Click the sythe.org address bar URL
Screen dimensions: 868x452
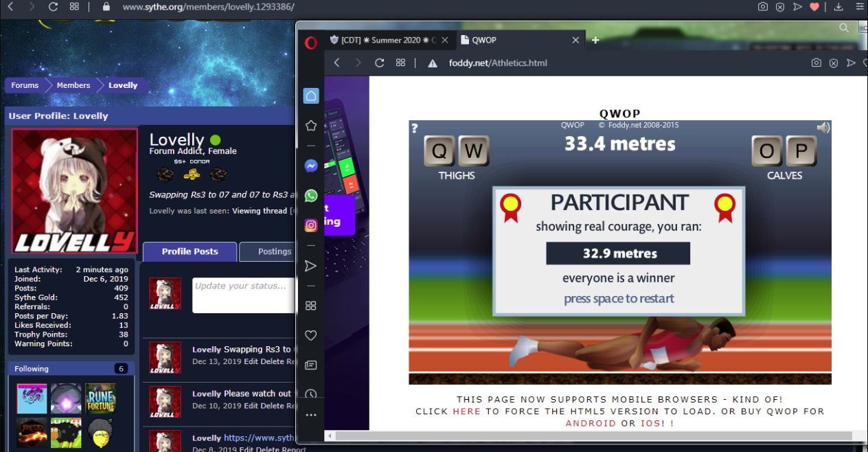tap(209, 7)
